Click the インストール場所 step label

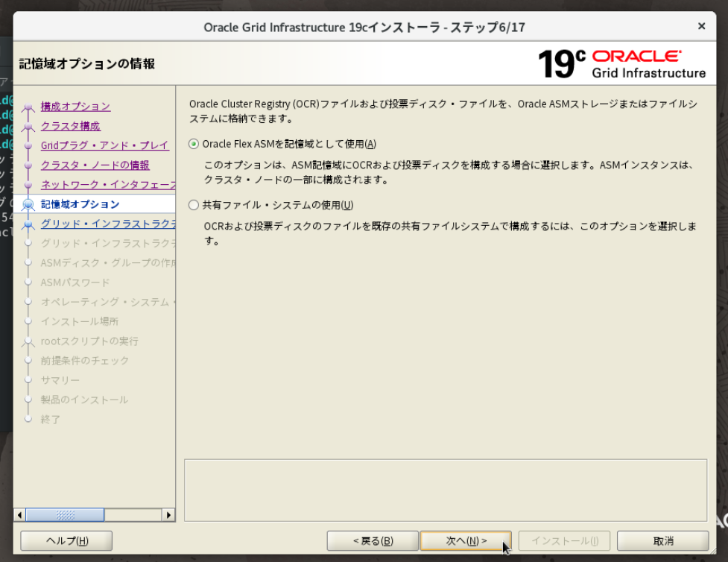pyautogui.click(x=80, y=321)
